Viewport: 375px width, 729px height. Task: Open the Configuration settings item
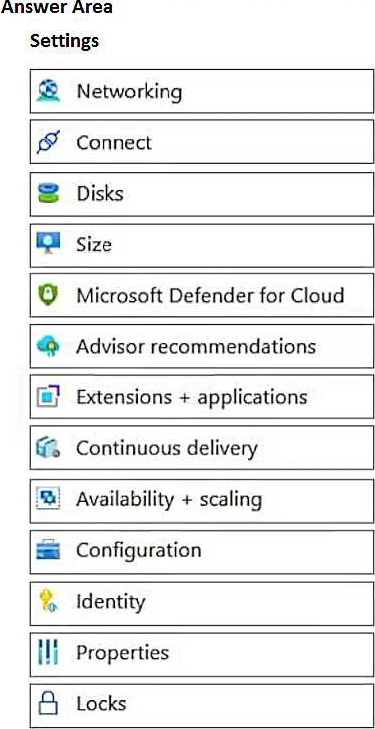202,550
